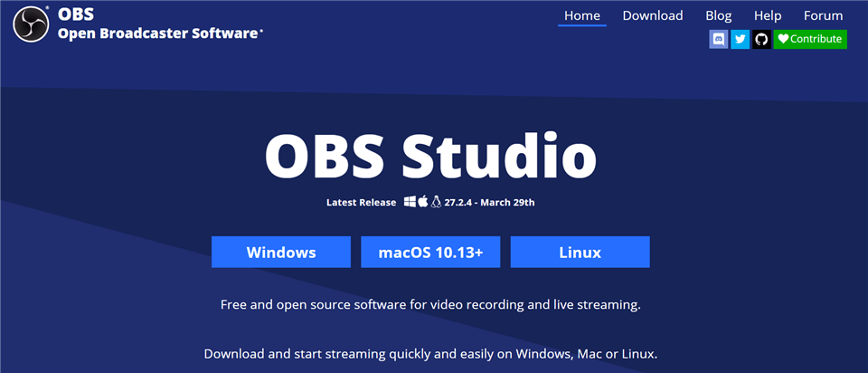Image resolution: width=868 pixels, height=373 pixels.
Task: Go to the Download navigation item
Action: point(653,15)
